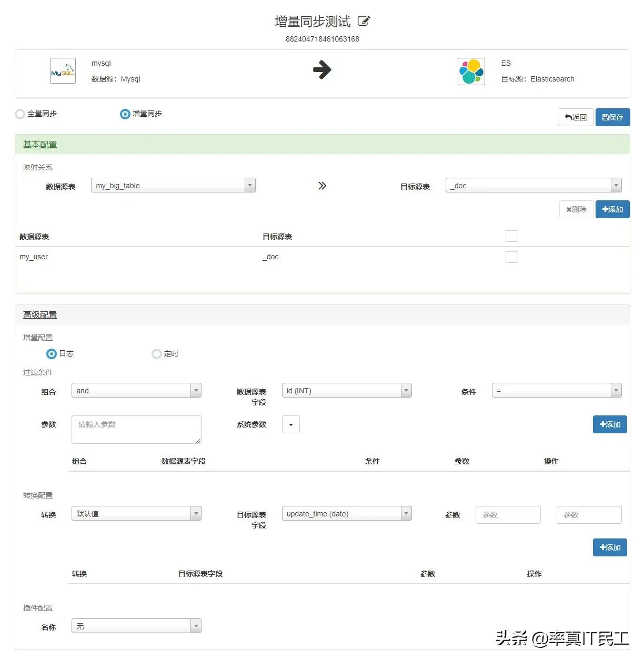Open the my_big_table source table dropdown

[x=249, y=185]
